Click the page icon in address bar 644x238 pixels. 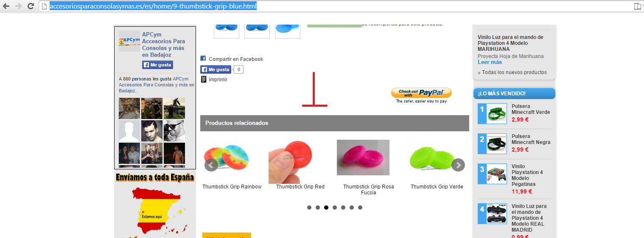point(45,6)
